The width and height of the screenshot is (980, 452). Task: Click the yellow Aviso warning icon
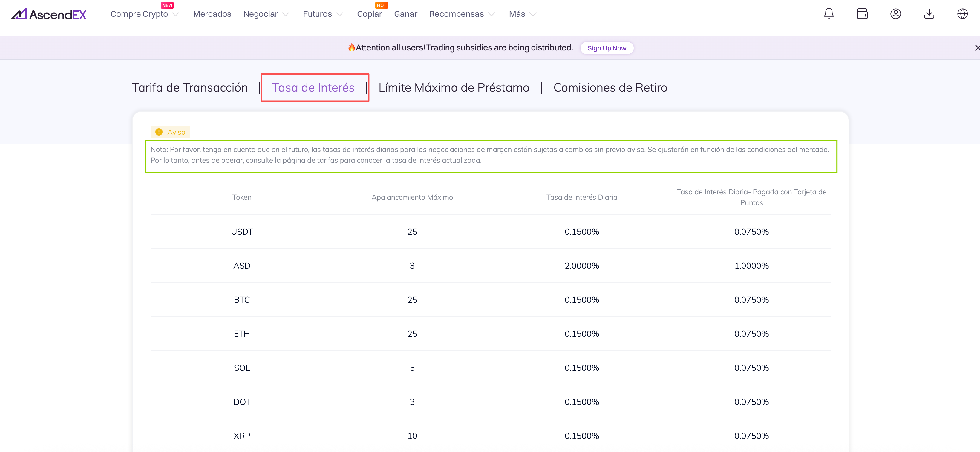(x=159, y=132)
